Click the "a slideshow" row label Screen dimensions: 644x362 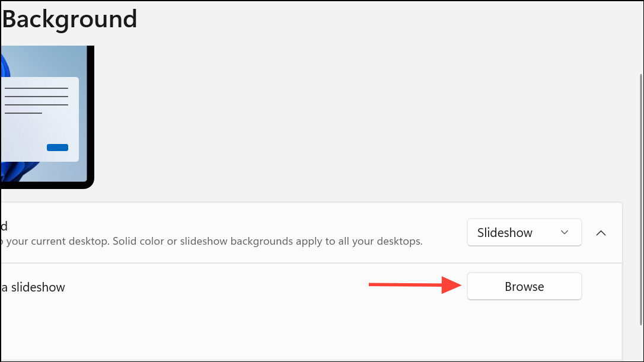pos(33,287)
